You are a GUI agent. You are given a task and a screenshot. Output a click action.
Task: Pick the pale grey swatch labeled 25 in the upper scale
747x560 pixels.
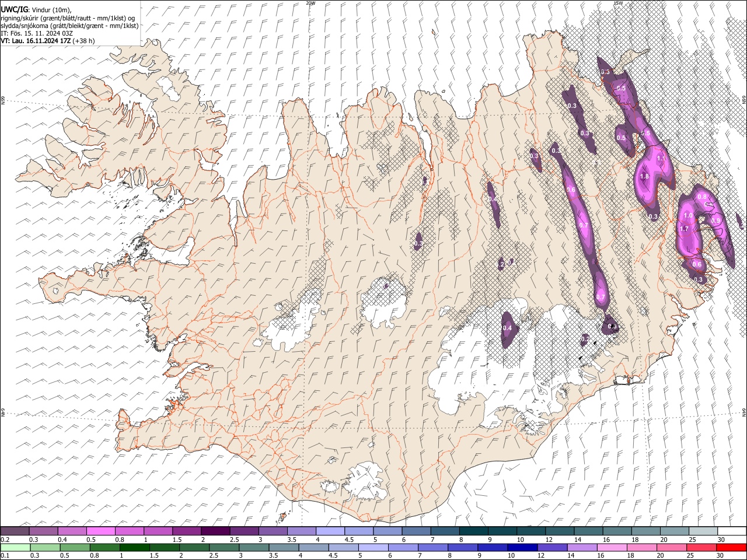coord(703,531)
